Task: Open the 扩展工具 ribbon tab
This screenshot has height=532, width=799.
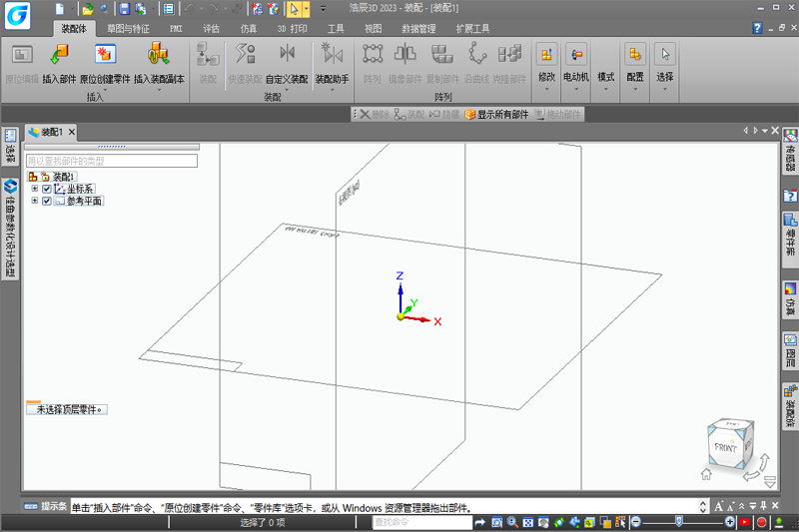Action: [x=472, y=29]
